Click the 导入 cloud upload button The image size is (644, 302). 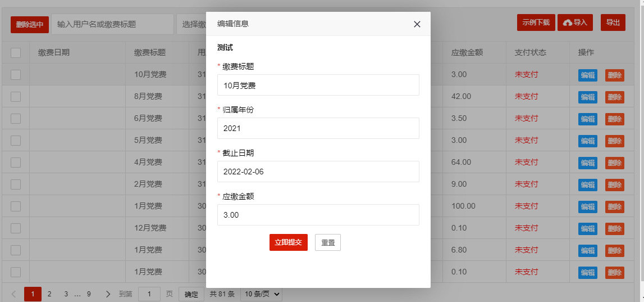pos(575,22)
